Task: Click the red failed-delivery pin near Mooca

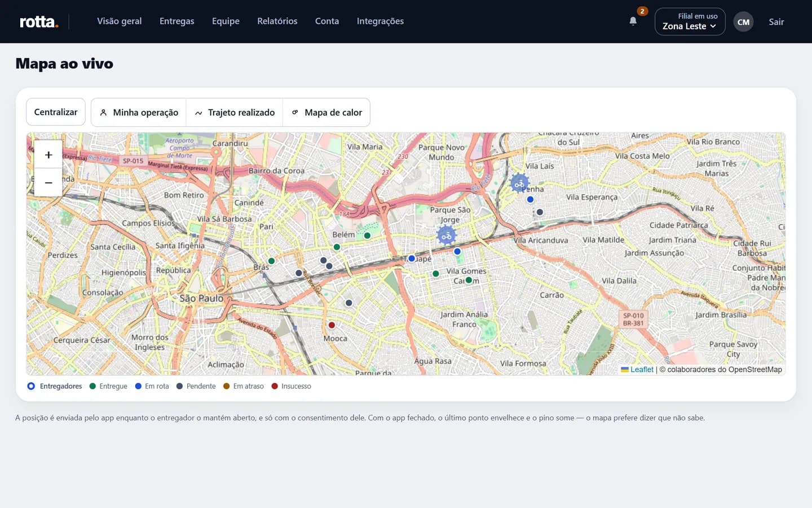Action: pos(332,325)
